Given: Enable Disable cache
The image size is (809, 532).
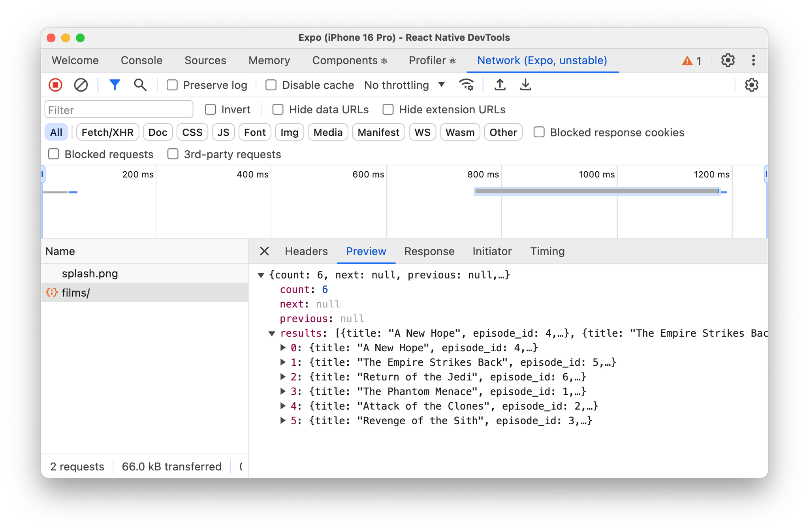Looking at the screenshot, I should (x=271, y=85).
